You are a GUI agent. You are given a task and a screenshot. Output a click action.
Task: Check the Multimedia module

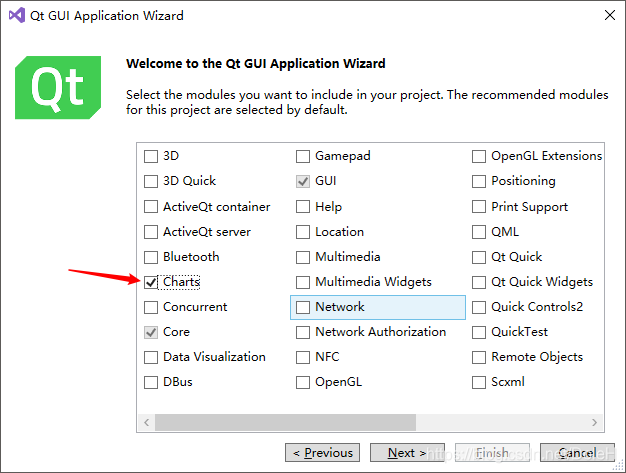coord(303,257)
